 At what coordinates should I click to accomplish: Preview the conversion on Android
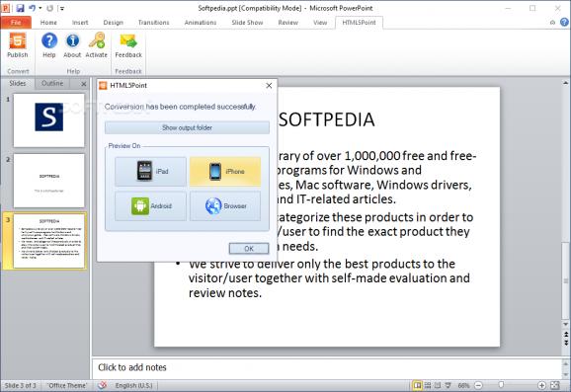point(150,206)
